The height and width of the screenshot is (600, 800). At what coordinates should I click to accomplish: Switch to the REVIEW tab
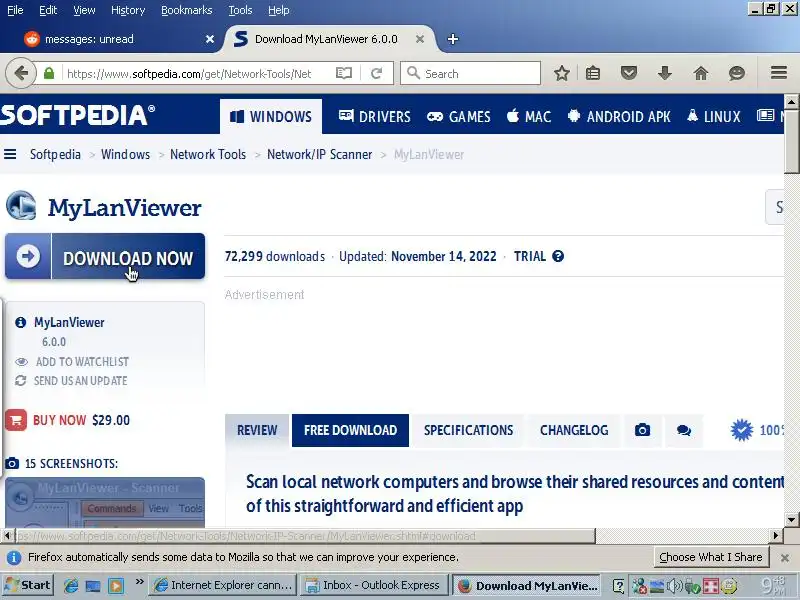[257, 430]
